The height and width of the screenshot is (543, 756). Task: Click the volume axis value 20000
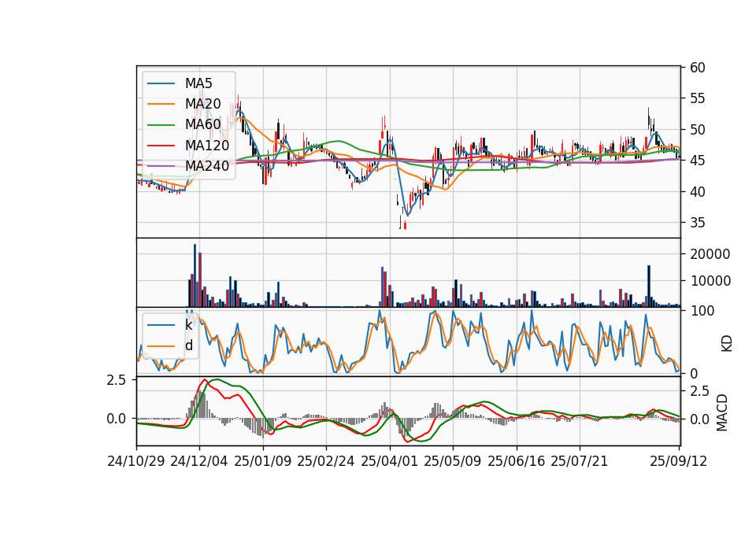[x=710, y=254]
